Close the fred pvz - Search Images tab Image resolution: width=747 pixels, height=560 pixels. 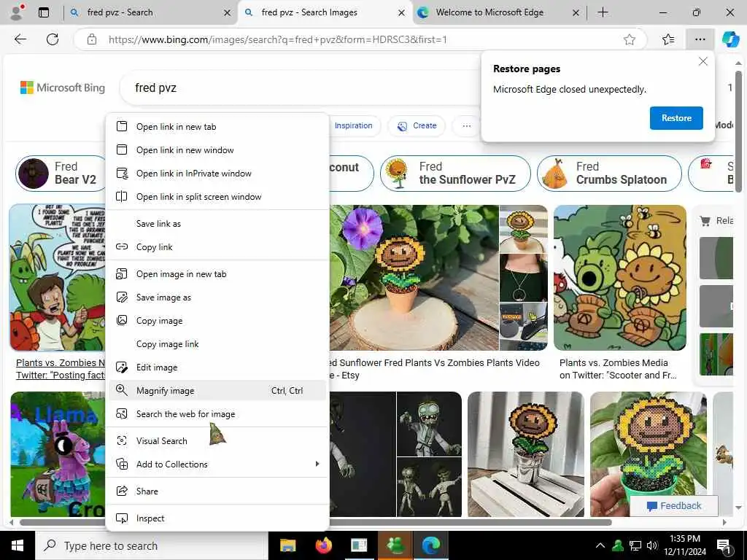coord(402,13)
